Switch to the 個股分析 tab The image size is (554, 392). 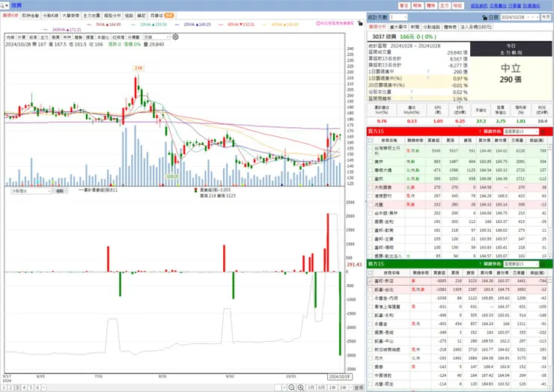[x=112, y=16]
